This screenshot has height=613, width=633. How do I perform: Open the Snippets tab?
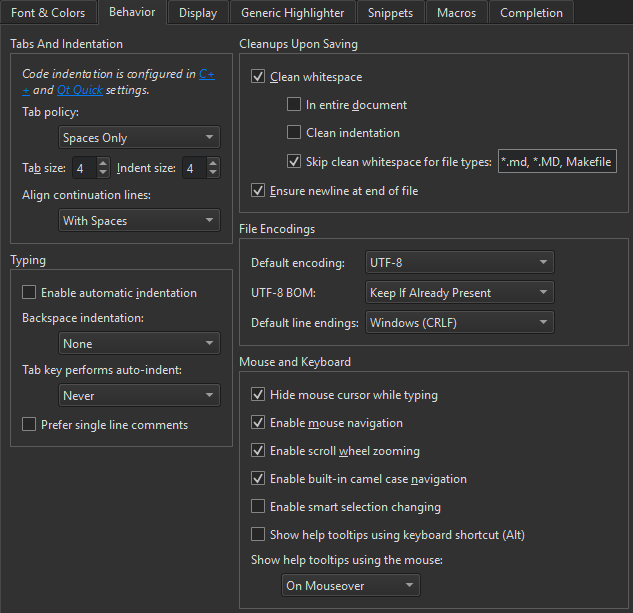click(389, 13)
